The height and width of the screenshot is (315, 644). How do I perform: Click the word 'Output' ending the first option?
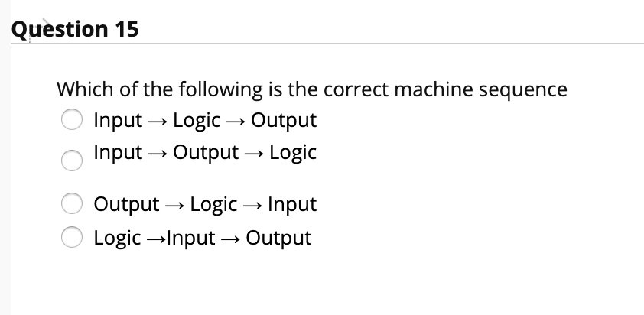284,120
